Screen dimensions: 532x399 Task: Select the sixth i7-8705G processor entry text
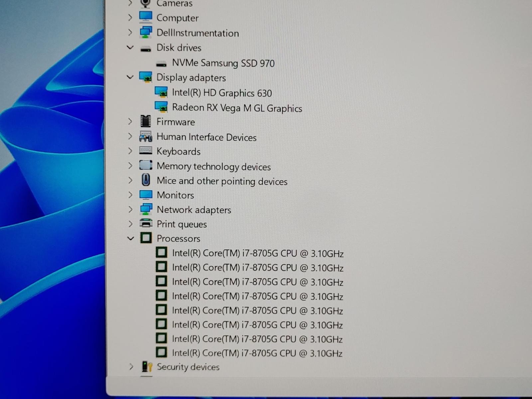click(257, 325)
